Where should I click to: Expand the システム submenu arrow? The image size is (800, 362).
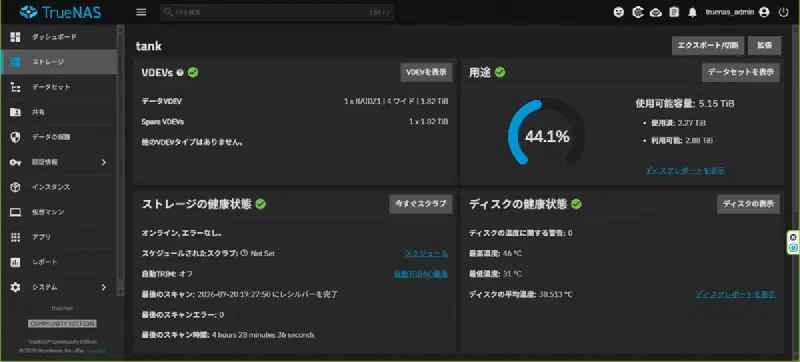[x=104, y=288]
